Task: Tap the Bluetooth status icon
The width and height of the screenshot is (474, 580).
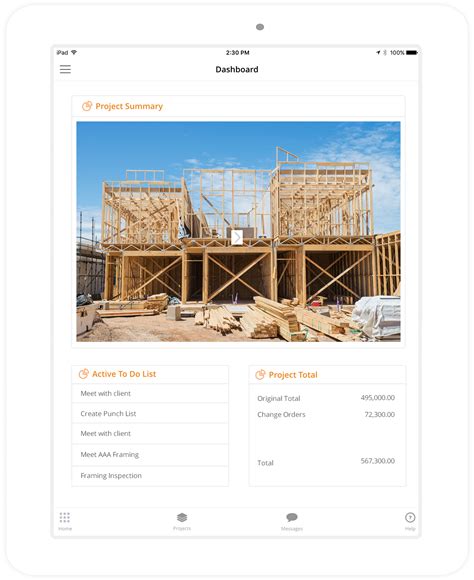Action: click(x=385, y=53)
